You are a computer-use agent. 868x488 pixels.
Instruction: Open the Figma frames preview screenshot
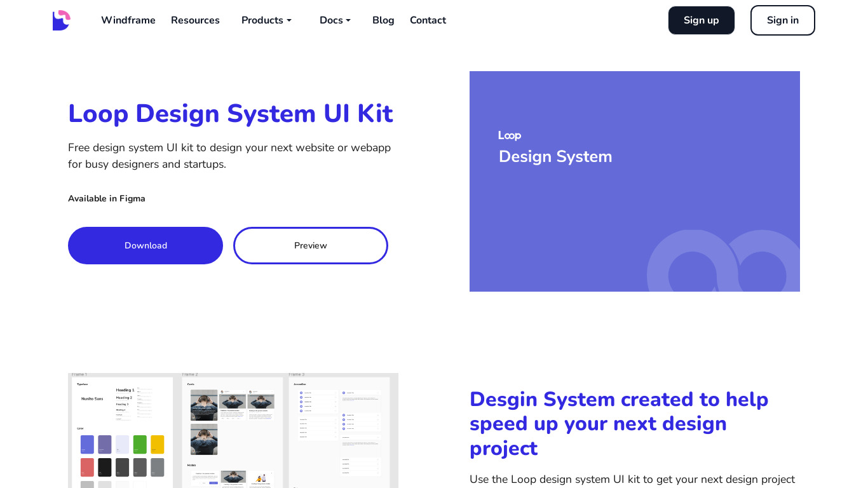pyautogui.click(x=233, y=430)
